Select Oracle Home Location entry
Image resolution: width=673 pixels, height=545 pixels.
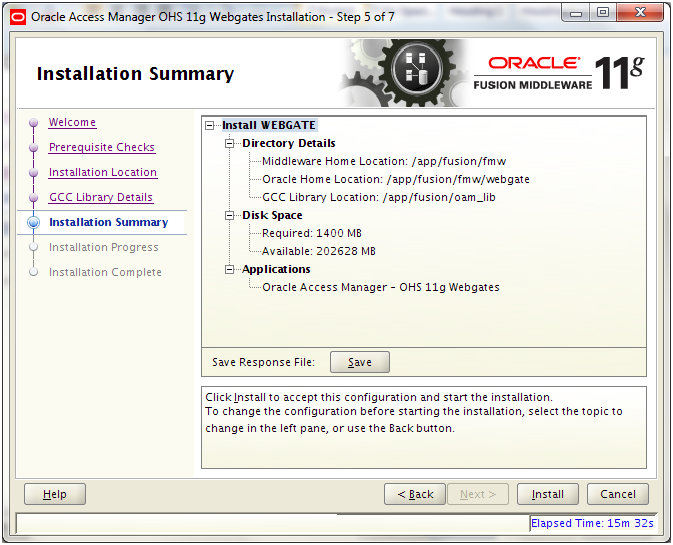(x=396, y=179)
